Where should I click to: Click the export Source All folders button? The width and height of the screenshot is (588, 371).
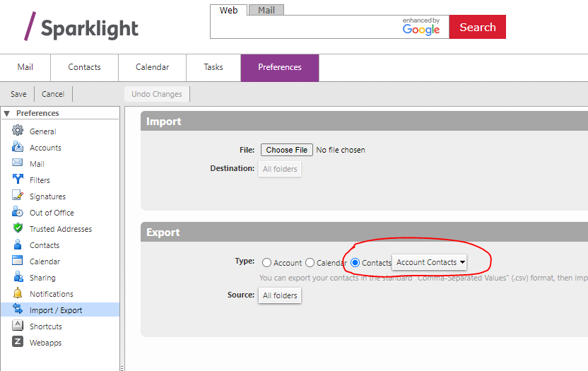point(280,295)
